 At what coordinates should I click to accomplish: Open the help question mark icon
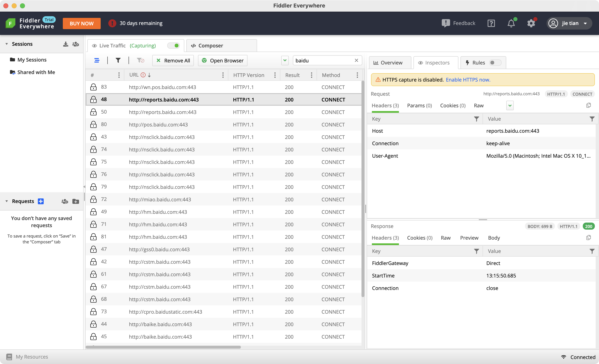(491, 23)
